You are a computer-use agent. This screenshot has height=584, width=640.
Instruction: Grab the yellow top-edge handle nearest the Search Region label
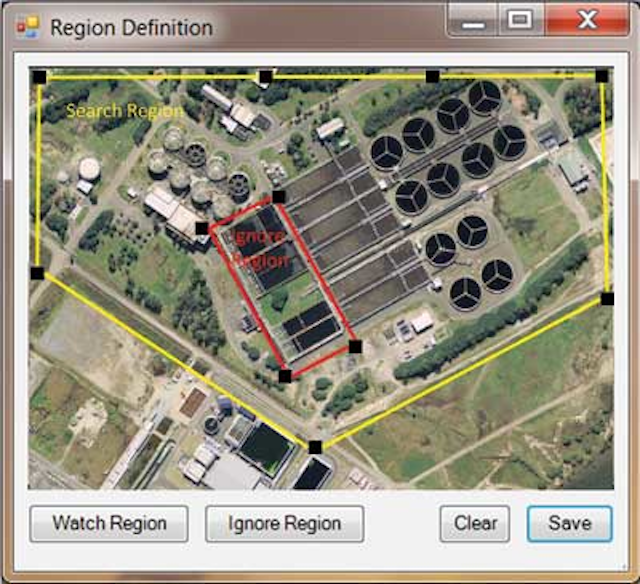[x=266, y=77]
